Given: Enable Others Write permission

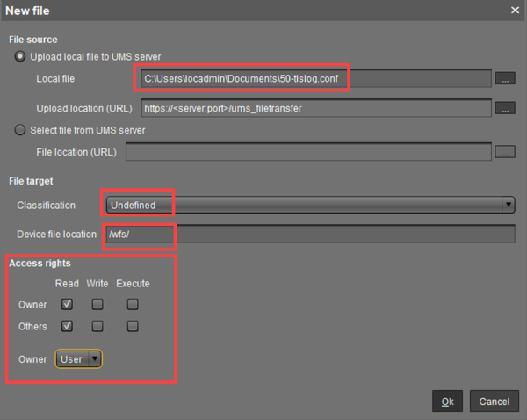Looking at the screenshot, I should click(x=97, y=326).
